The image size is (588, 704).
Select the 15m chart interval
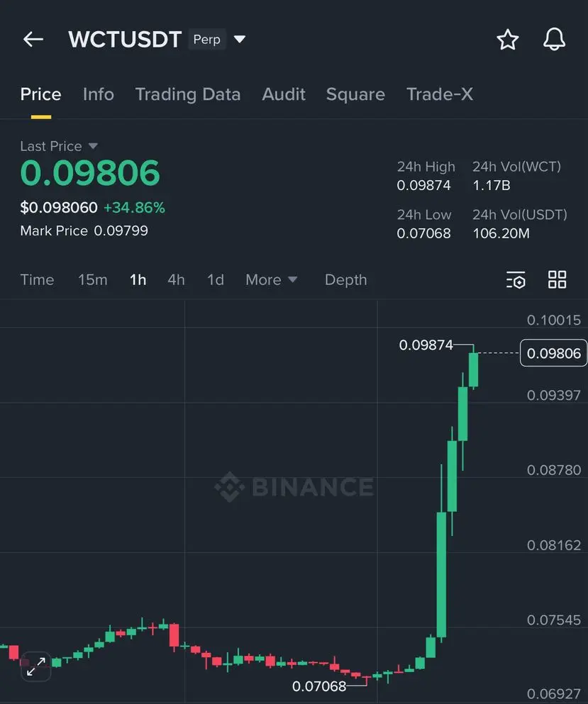92,280
